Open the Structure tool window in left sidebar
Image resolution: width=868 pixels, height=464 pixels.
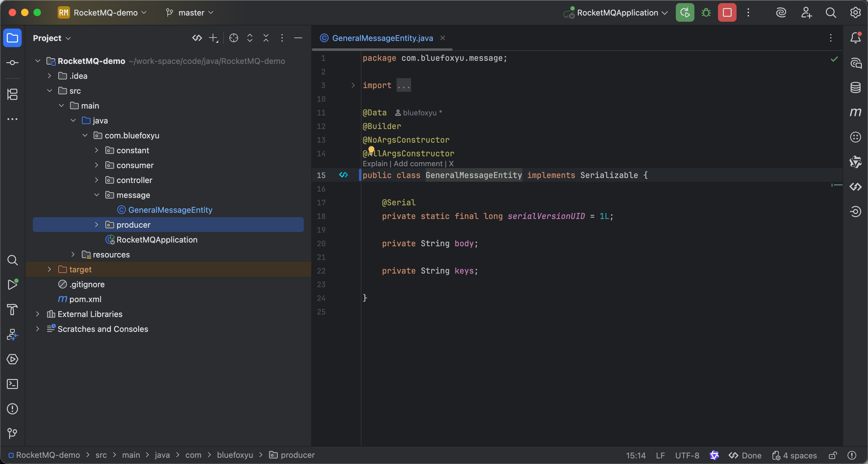coord(12,94)
